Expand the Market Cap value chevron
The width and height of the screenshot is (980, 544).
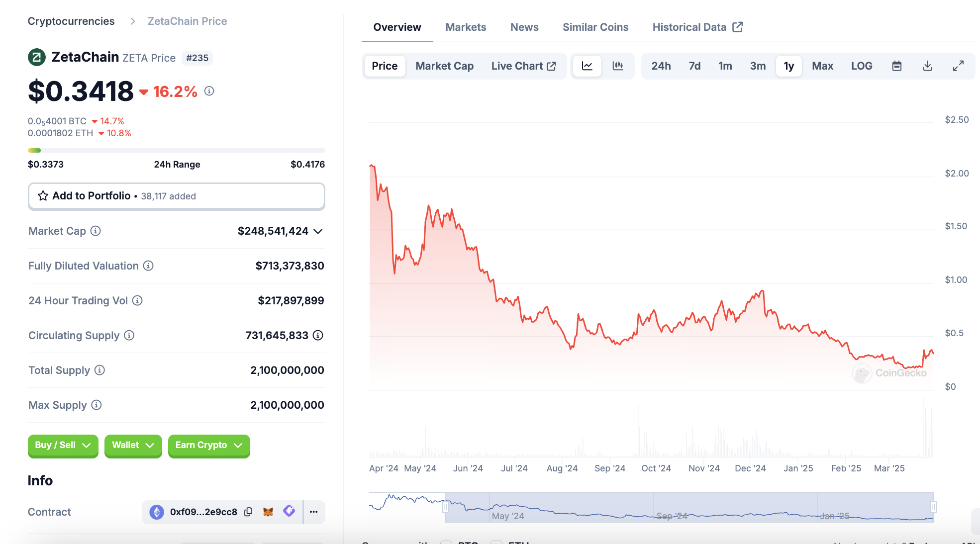318,231
